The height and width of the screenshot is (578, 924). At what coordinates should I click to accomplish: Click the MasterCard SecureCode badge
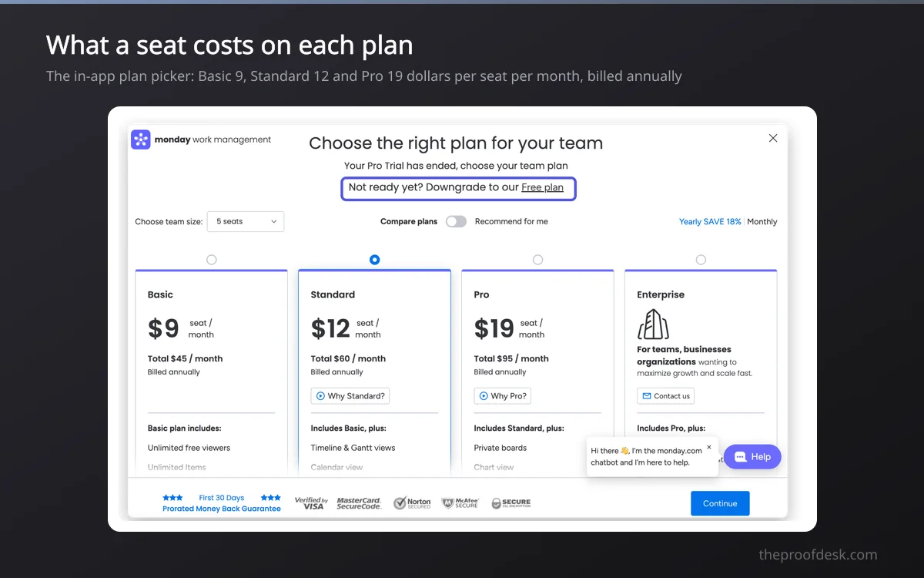[x=359, y=503]
